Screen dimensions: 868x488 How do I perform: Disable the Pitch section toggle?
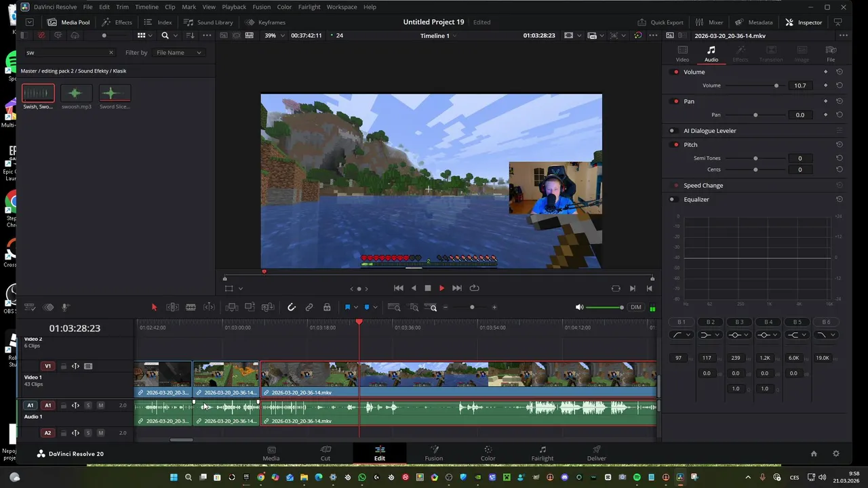[675, 144]
